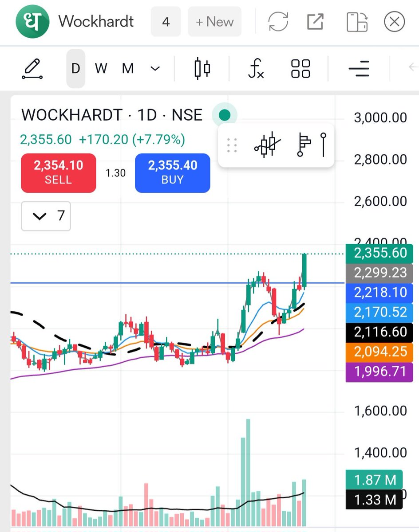
Task: Open the layout grid templates icon
Action: click(x=300, y=69)
